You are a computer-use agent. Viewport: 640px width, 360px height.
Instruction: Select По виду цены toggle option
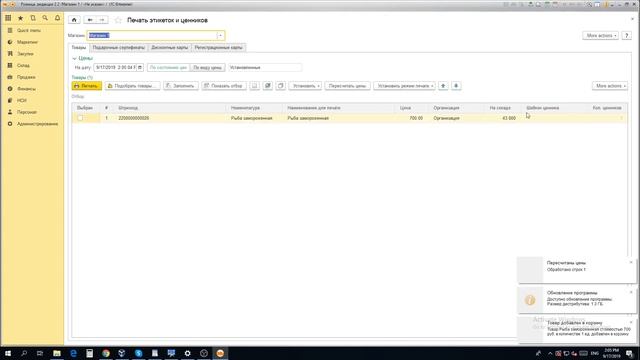point(207,67)
